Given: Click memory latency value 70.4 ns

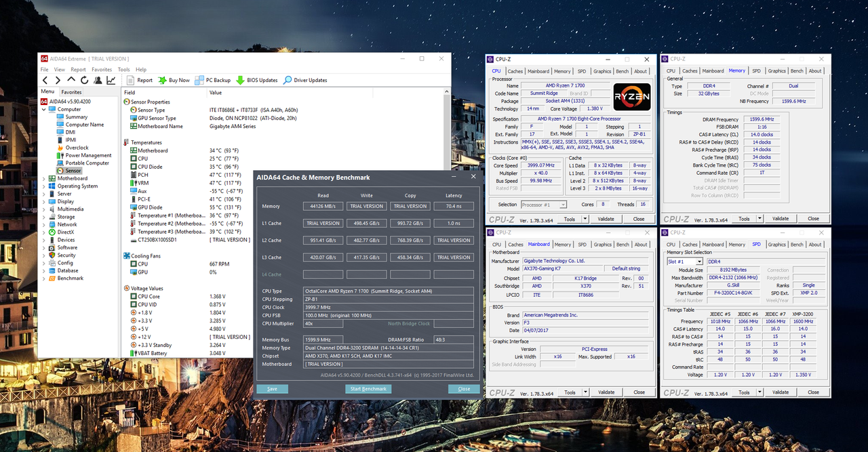Looking at the screenshot, I should coord(454,206).
